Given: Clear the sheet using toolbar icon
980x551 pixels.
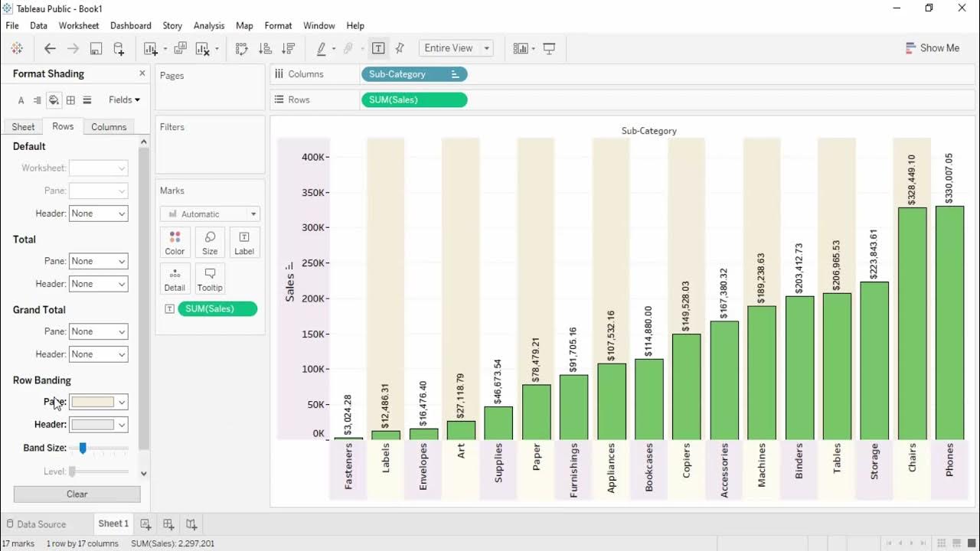Looking at the screenshot, I should pyautogui.click(x=203, y=48).
